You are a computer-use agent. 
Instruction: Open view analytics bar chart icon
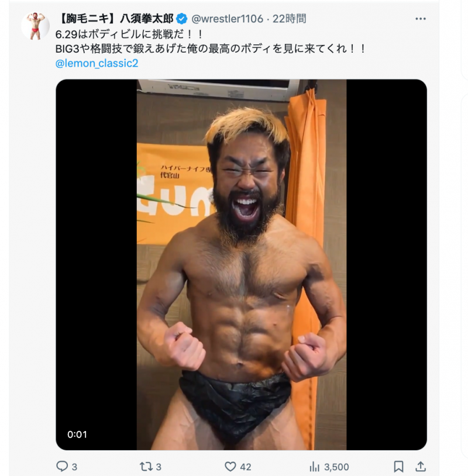(x=314, y=467)
